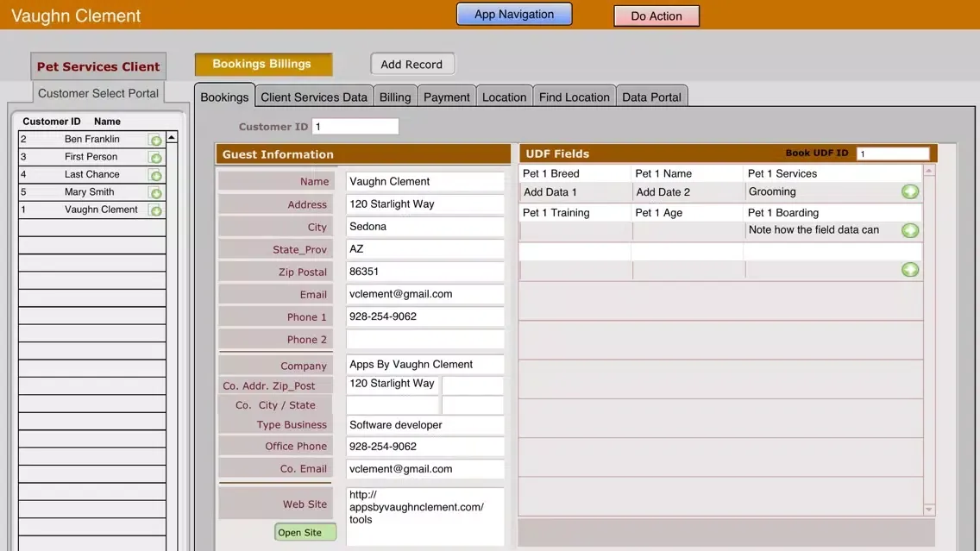Click the Add Data 1 cell
Image resolution: width=980 pixels, height=551 pixels.
pyautogui.click(x=575, y=192)
